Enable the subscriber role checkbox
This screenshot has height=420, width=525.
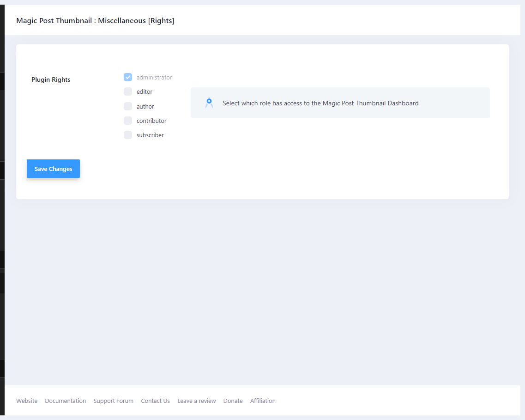click(128, 135)
